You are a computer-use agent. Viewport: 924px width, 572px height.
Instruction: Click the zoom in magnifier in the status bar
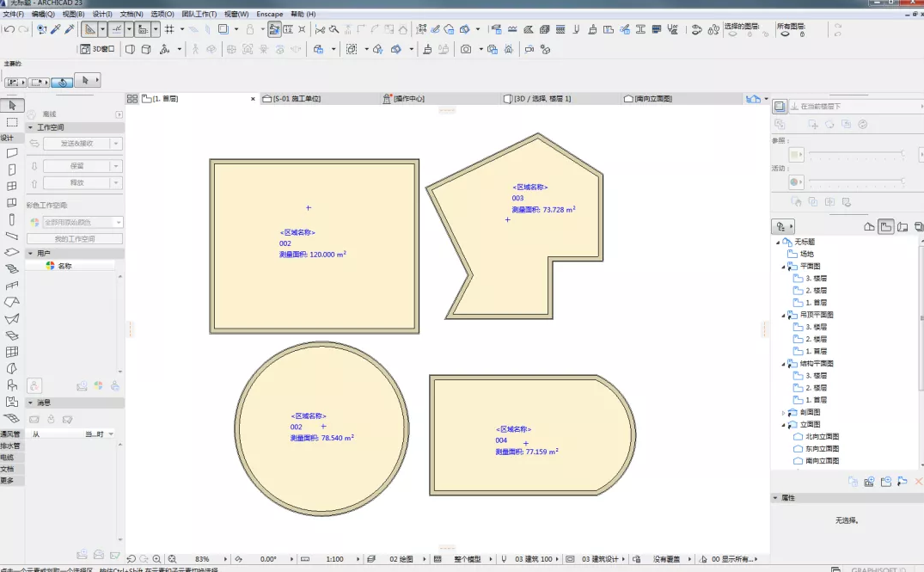[156, 558]
